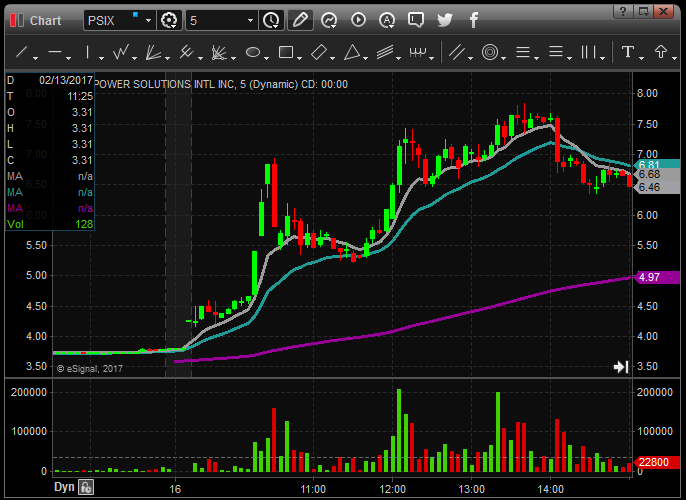The image size is (686, 500).
Task: Open the comment speech bubble icon
Action: (416, 20)
